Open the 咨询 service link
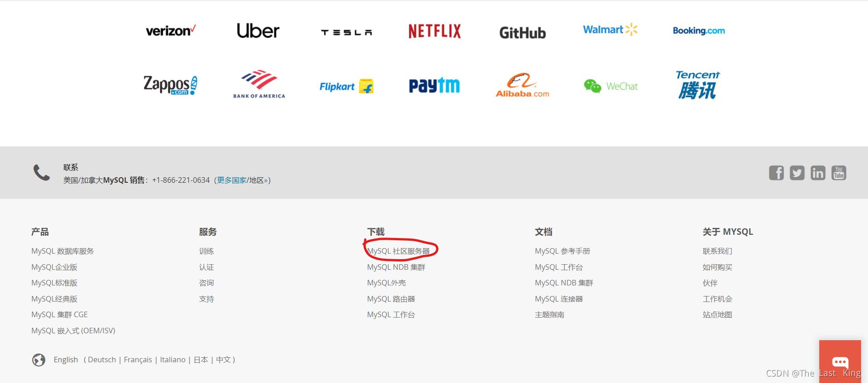This screenshot has width=868, height=383. pyautogui.click(x=207, y=283)
